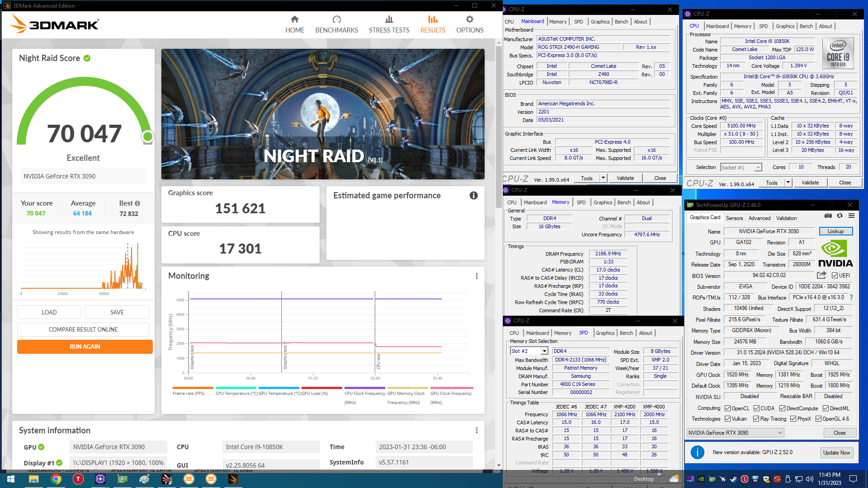Click the HOME icon in 3DMark
This screenshot has height=488, width=868.
point(295,19)
